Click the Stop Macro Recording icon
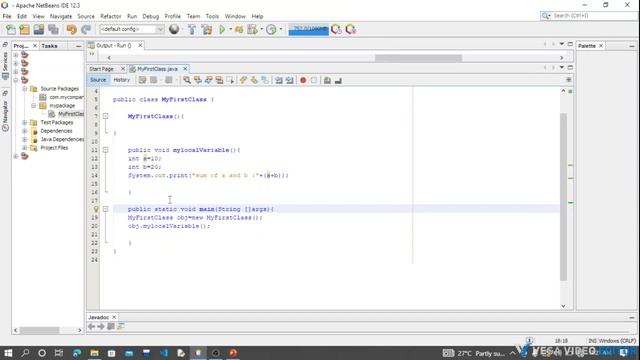The height and width of the screenshot is (360, 640). (313, 80)
